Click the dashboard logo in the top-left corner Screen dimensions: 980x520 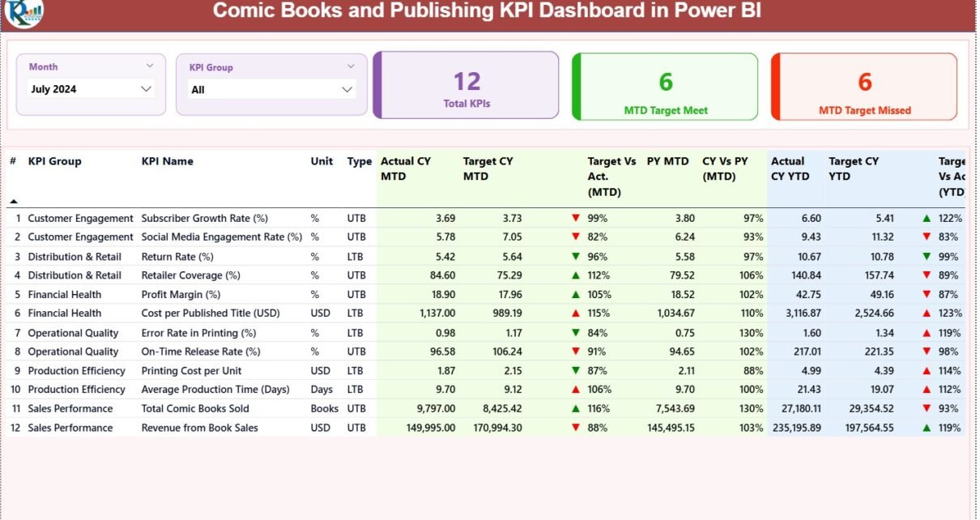23,11
